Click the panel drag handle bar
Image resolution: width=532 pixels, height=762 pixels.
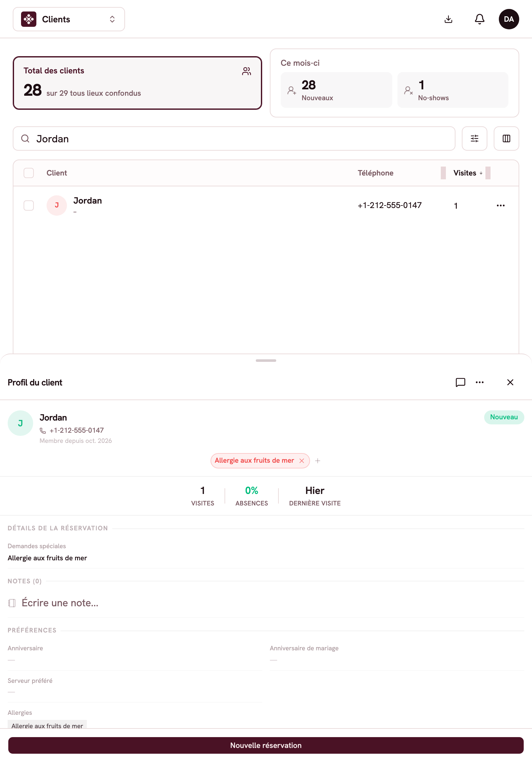point(266,361)
